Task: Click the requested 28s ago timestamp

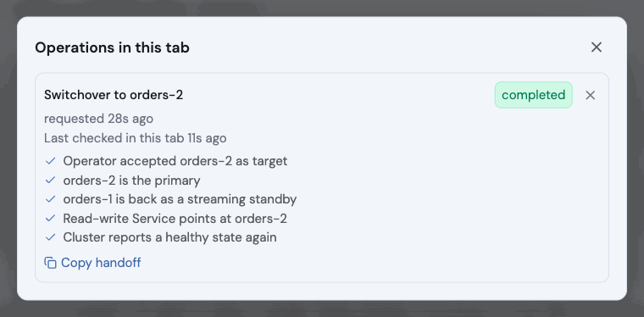Action: tap(98, 119)
